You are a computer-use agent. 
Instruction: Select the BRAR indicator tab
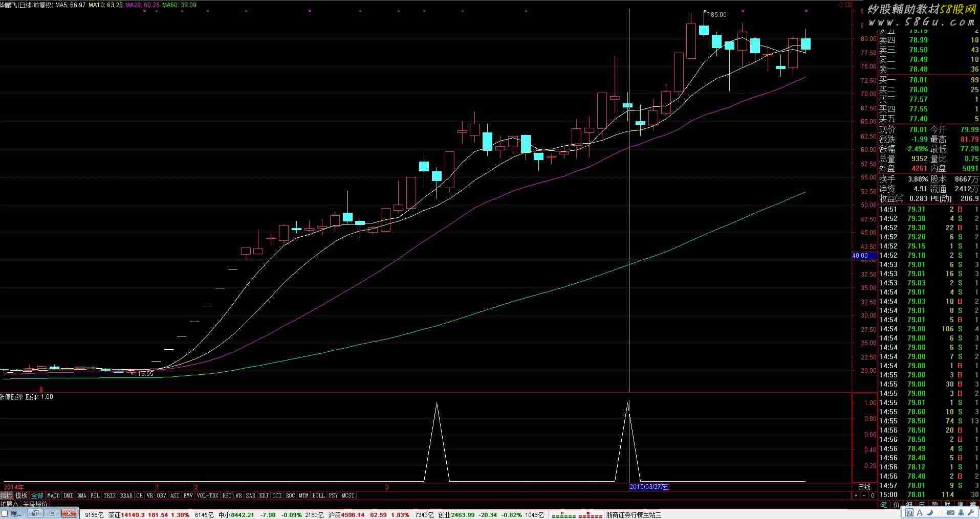pyautogui.click(x=126, y=495)
